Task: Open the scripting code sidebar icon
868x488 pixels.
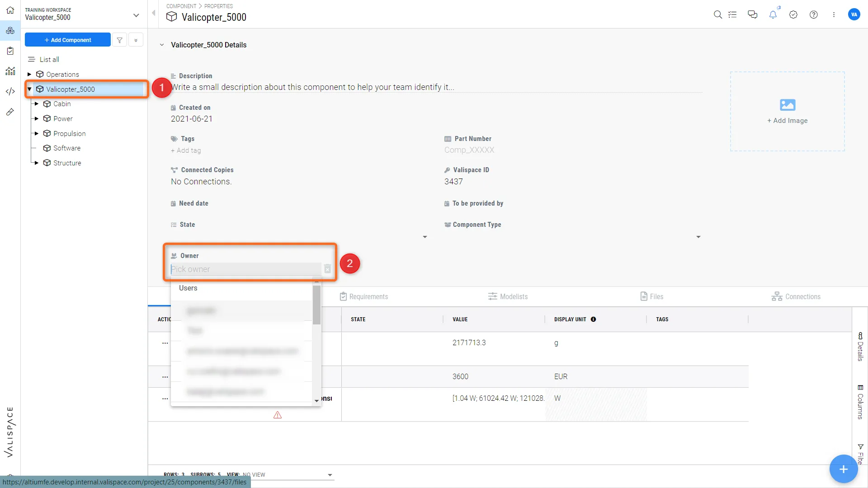Action: 10,91
